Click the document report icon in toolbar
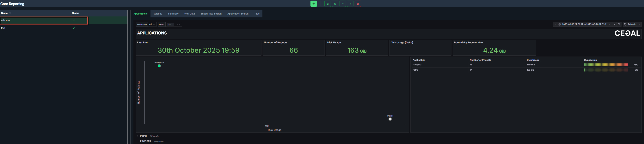The height and width of the screenshot is (144, 644). pyautogui.click(x=328, y=4)
